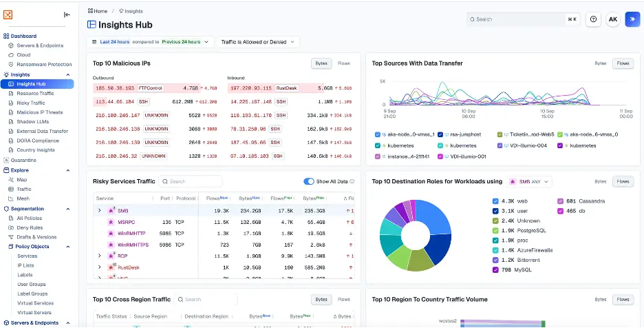Expand the RDP row in Risky Services

[99, 256]
